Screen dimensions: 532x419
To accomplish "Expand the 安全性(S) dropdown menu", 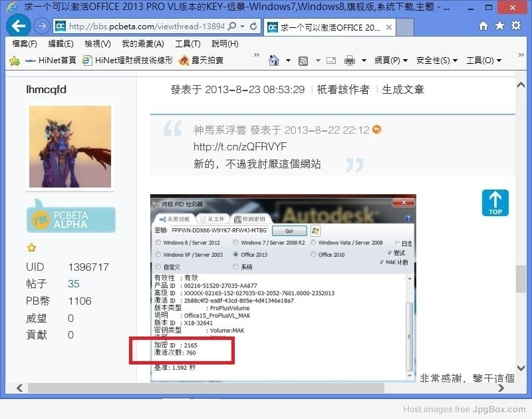I will tap(437, 61).
